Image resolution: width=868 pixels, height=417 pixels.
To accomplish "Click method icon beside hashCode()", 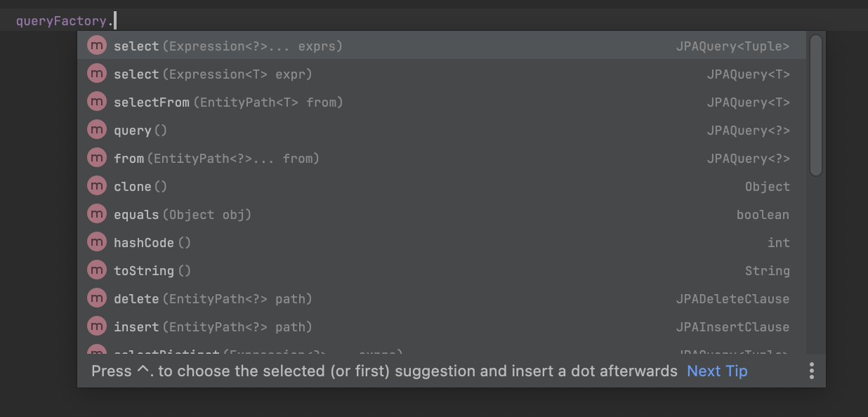I will [96, 242].
